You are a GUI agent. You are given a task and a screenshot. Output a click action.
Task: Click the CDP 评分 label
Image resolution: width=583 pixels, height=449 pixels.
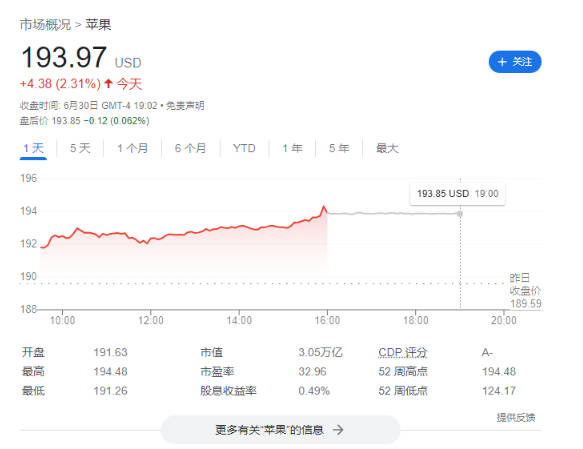(x=403, y=352)
